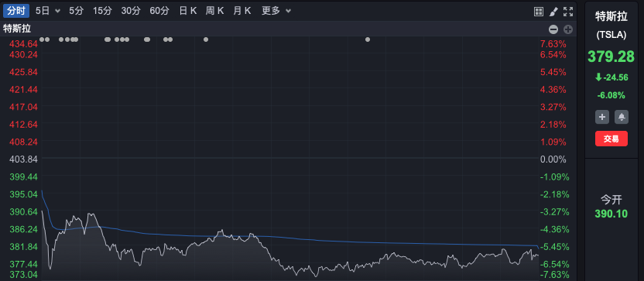This screenshot has height=281, width=644.
Task: Click the -5.45% axis label
Action: tap(554, 247)
